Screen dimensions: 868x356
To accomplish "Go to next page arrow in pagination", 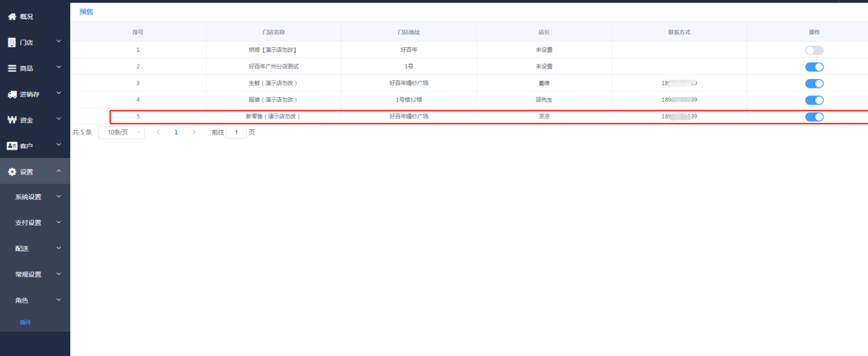I will (194, 132).
